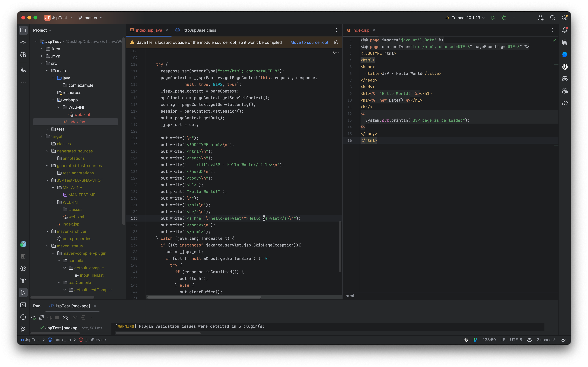Click the _jspService breadcrumb in the status bar
Image resolution: width=588 pixels, height=367 pixels.
pos(95,340)
